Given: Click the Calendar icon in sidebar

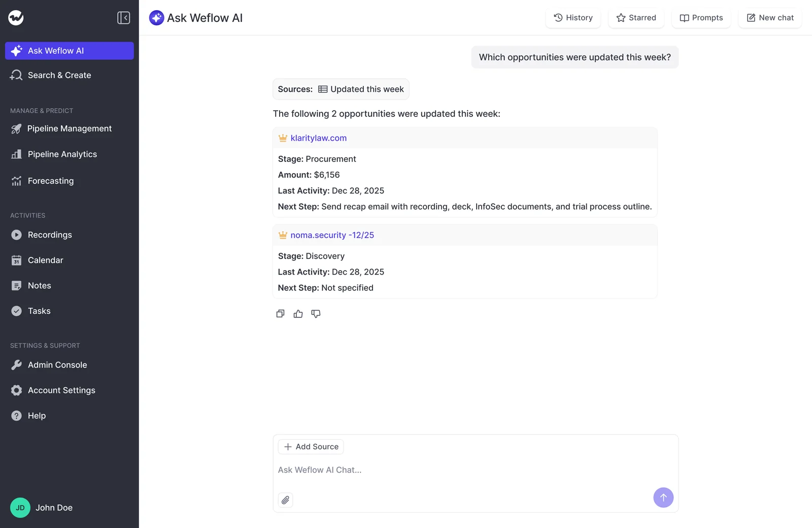Looking at the screenshot, I should click(x=17, y=260).
